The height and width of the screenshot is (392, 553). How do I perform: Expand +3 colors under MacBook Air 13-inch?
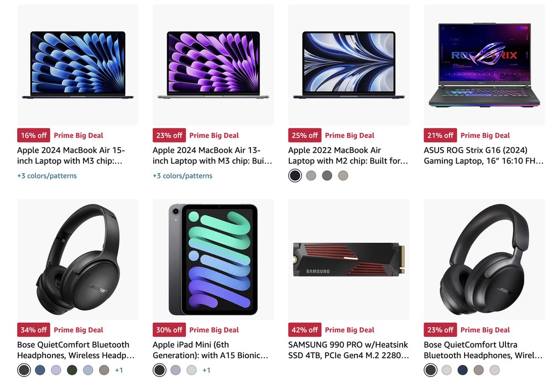[182, 176]
